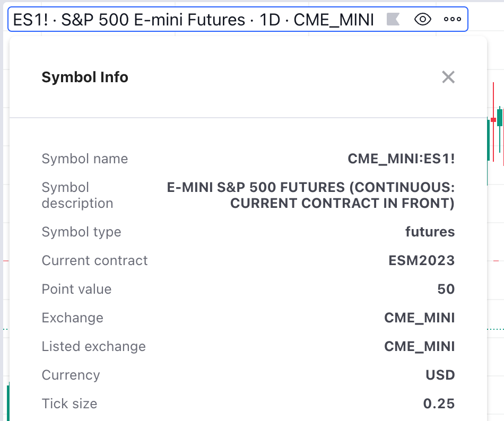Click the Tick size label
The width and height of the screenshot is (504, 421).
click(69, 404)
